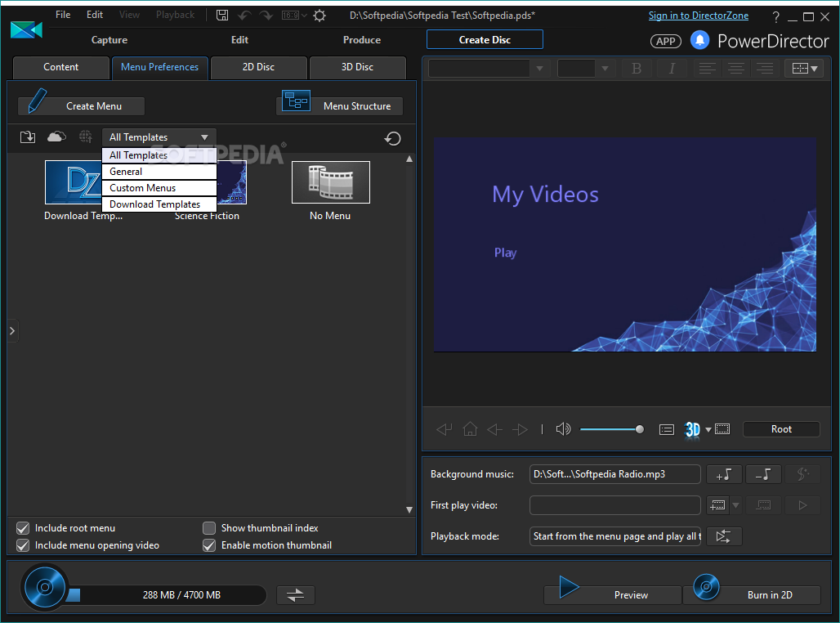Click the Root menu button

click(781, 429)
